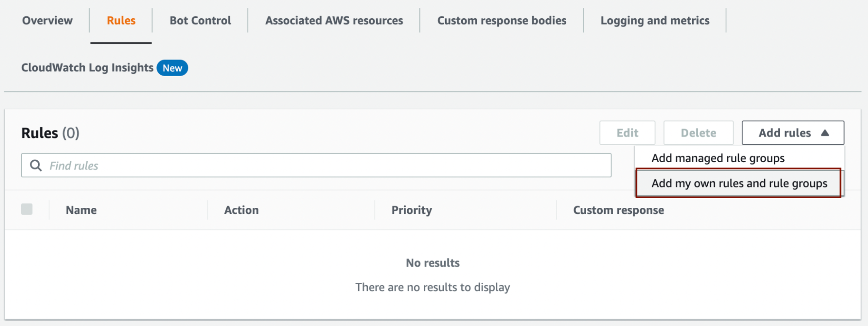Click the Delete button

(x=698, y=133)
